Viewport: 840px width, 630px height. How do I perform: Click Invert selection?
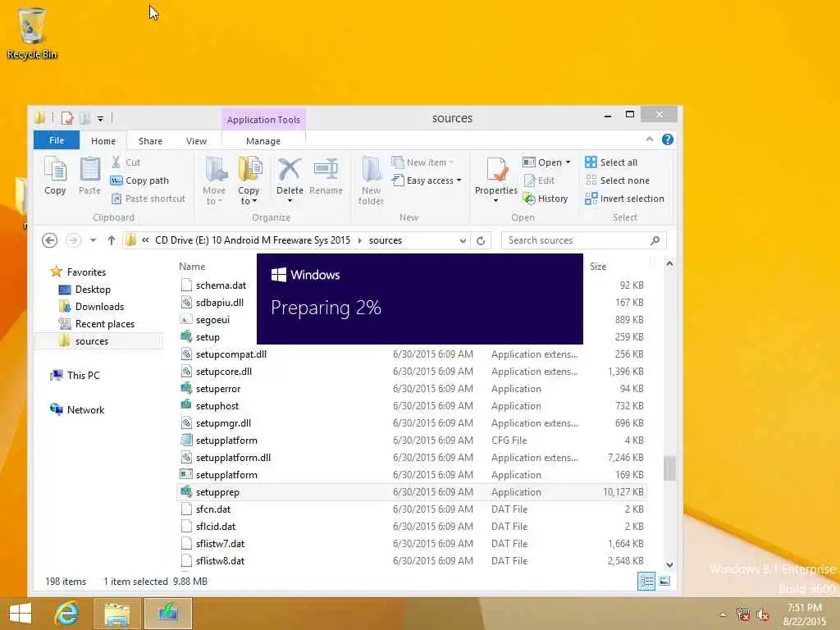(x=624, y=199)
